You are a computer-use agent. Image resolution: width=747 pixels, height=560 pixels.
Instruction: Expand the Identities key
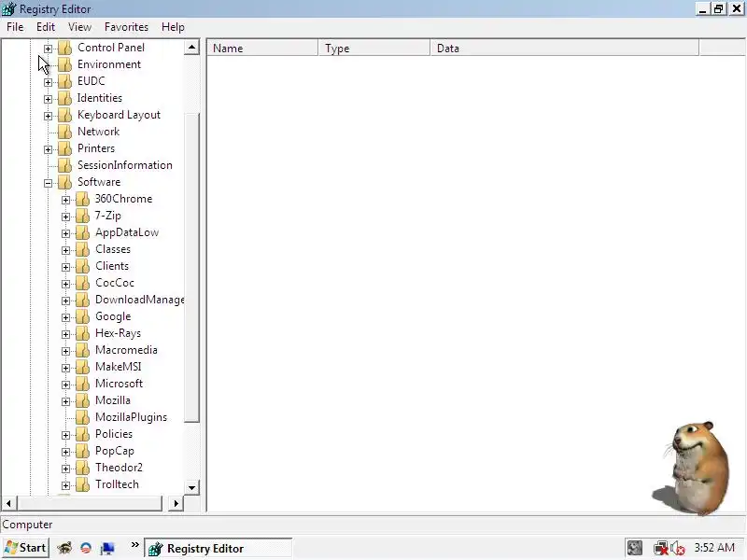pyautogui.click(x=48, y=99)
